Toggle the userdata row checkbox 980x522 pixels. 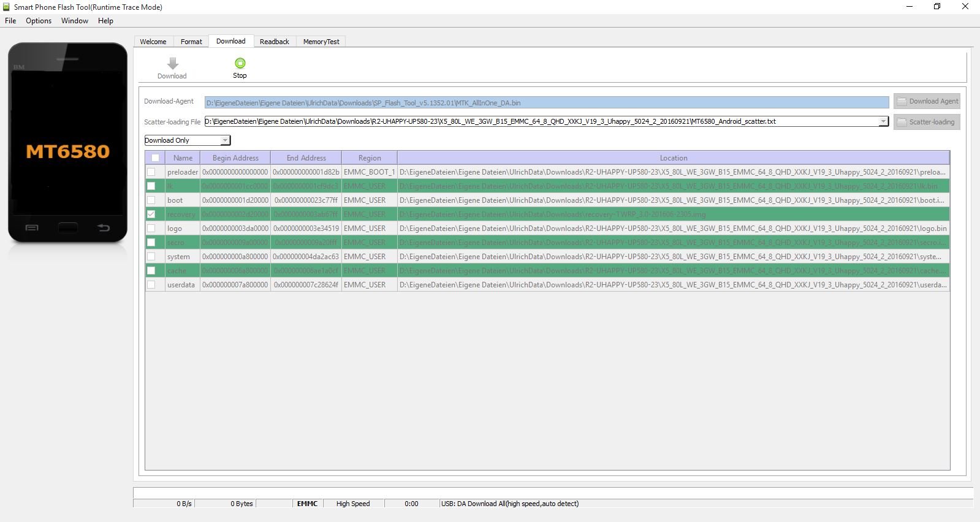[x=151, y=285]
